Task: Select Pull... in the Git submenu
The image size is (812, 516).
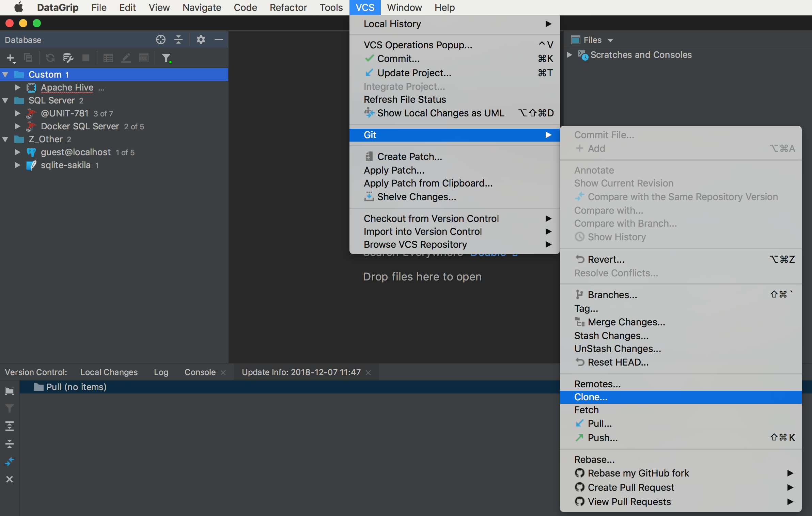Action: (x=681, y=423)
